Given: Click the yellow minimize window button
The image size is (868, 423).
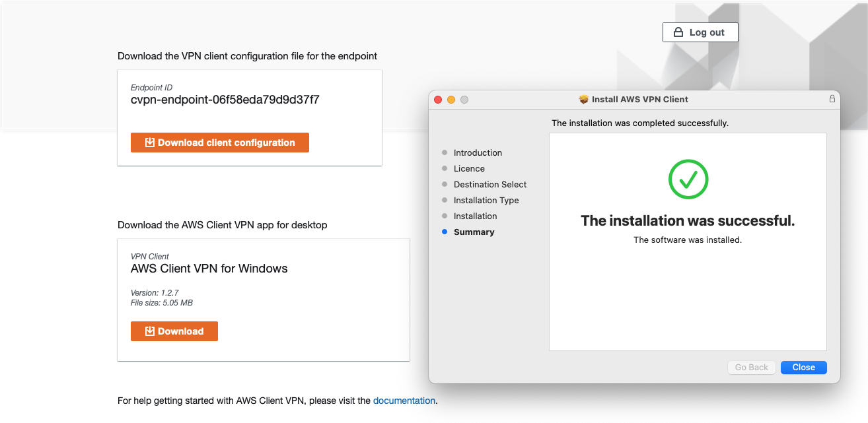Looking at the screenshot, I should click(451, 100).
